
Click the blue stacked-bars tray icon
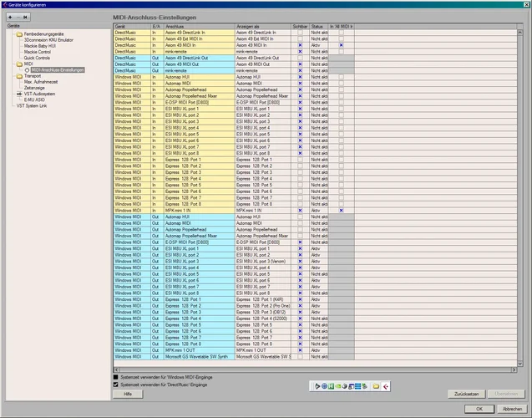click(x=357, y=386)
